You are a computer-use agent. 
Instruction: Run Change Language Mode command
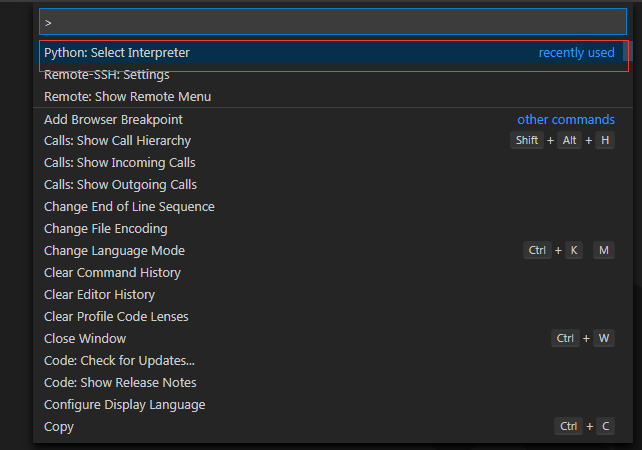coord(332,251)
